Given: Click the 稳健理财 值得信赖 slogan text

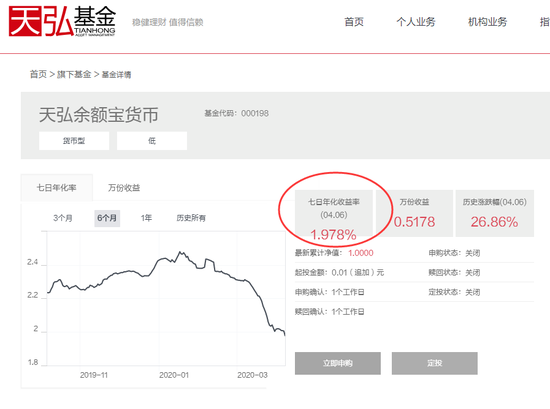Looking at the screenshot, I should [x=168, y=22].
